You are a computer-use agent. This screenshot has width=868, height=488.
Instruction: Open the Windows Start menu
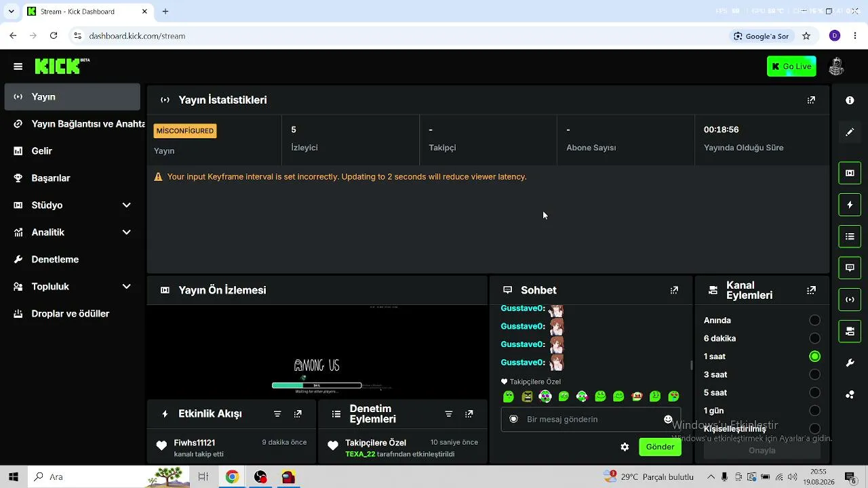[14, 477]
